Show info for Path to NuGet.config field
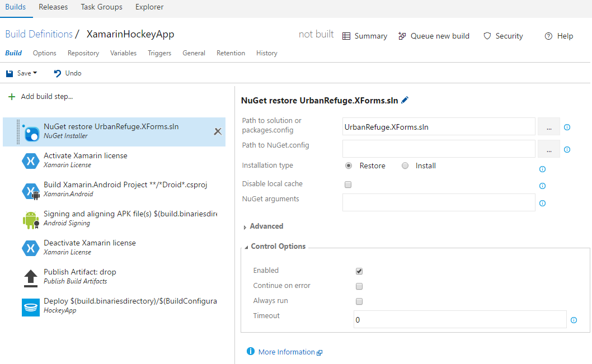Viewport: 592px width, 364px height. 567,150
